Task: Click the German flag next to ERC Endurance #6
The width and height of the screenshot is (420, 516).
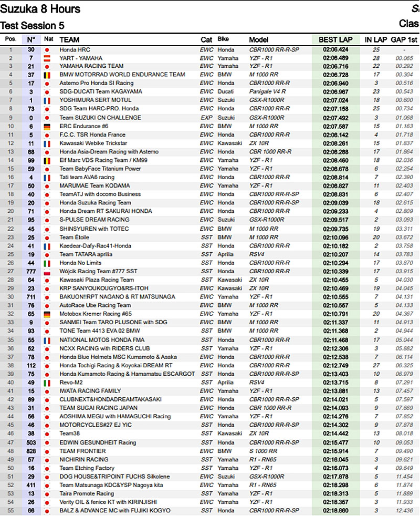Action: pos(48,126)
